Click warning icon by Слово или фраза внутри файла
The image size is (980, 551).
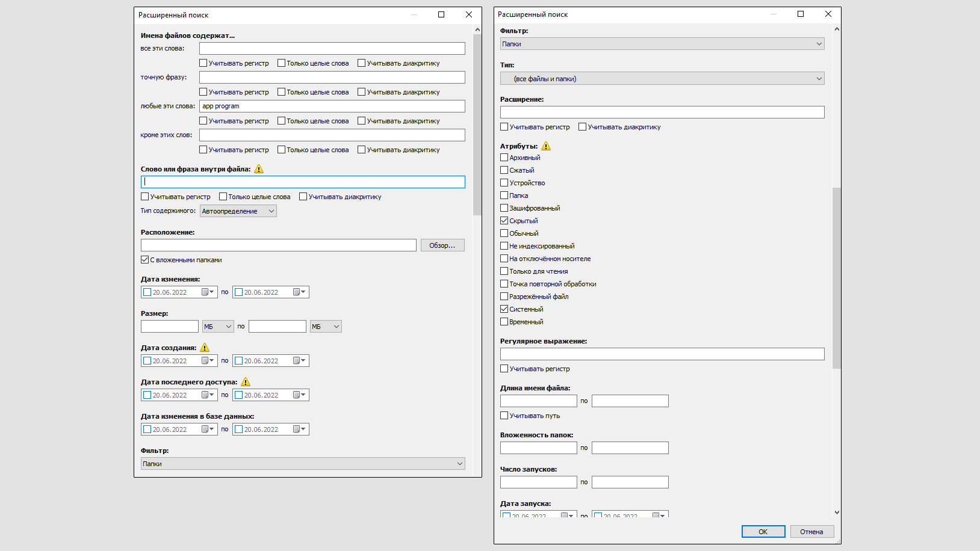pos(259,169)
